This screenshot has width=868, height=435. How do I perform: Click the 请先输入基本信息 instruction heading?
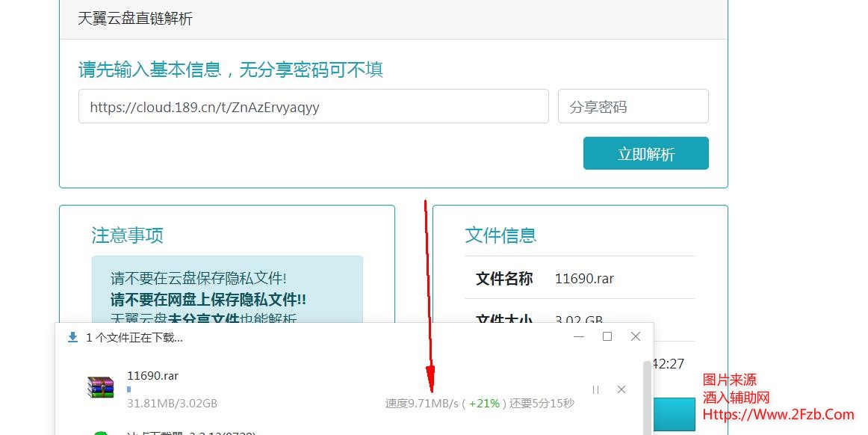point(231,70)
